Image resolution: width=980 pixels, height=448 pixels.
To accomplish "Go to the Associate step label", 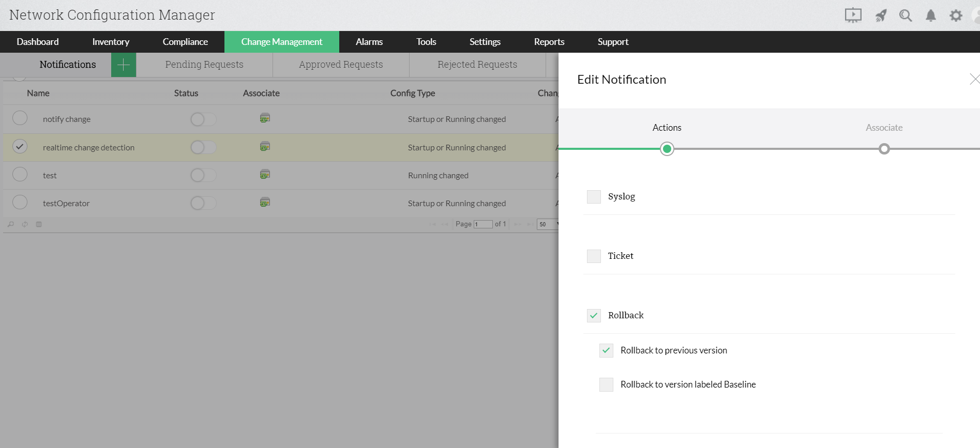I will (884, 128).
